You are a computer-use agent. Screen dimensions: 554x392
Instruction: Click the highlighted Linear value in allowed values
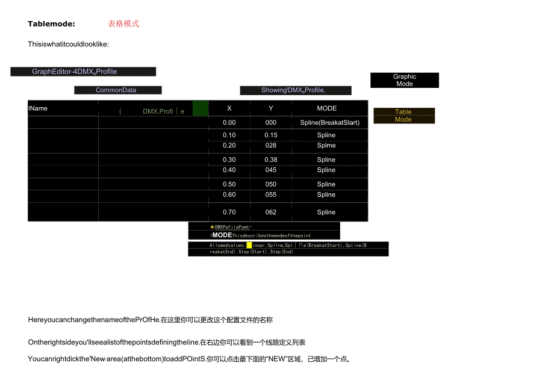pyautogui.click(x=250, y=245)
